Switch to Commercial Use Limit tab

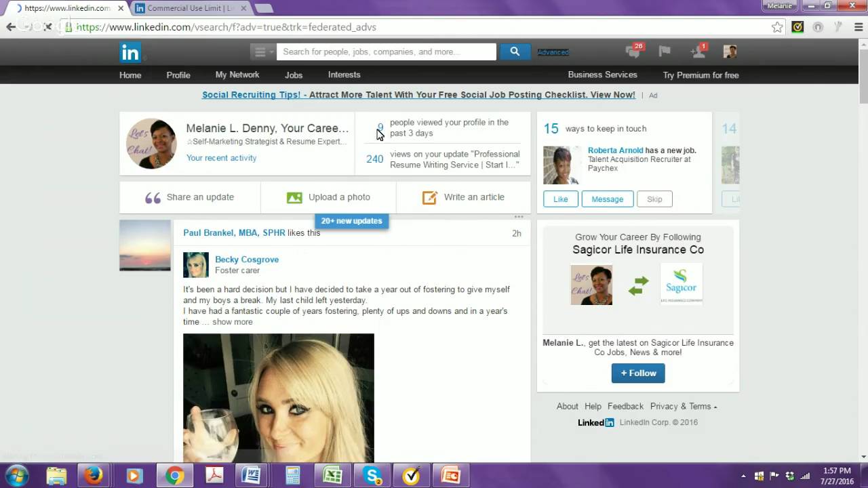pyautogui.click(x=192, y=8)
